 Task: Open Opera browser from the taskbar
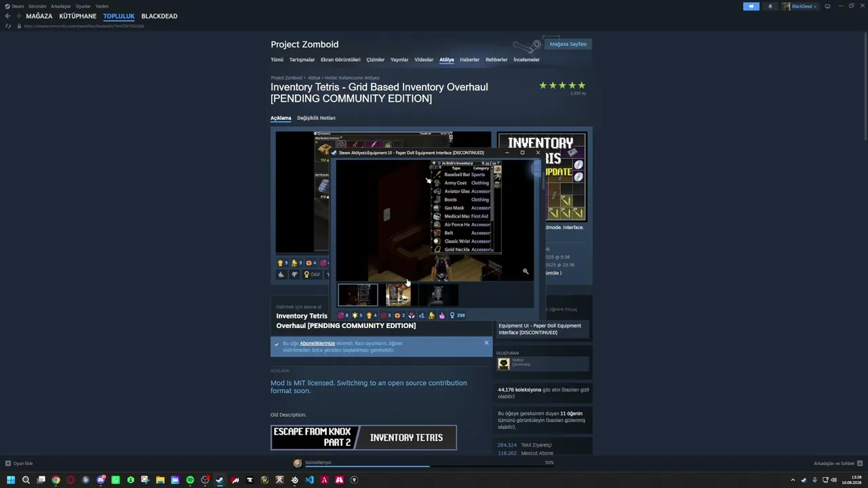tap(71, 480)
